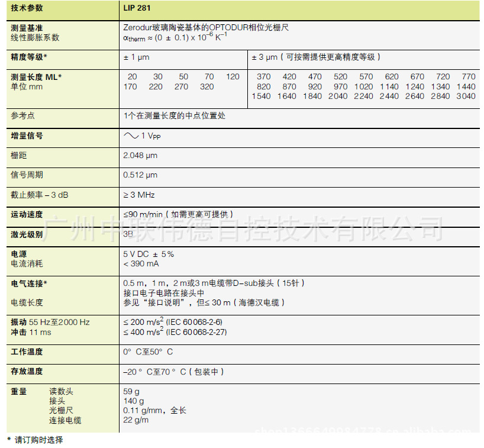Select the '截止频率 – 3 dB' label
Image resolution: width=484 pixels, height=448 pixels.
pos(40,195)
